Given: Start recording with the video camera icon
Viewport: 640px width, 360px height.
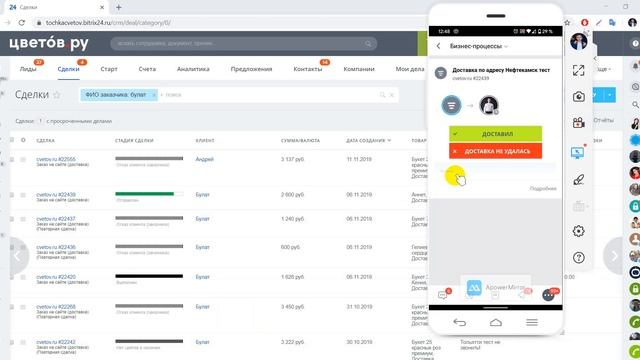Looking at the screenshot, I should [x=578, y=123].
